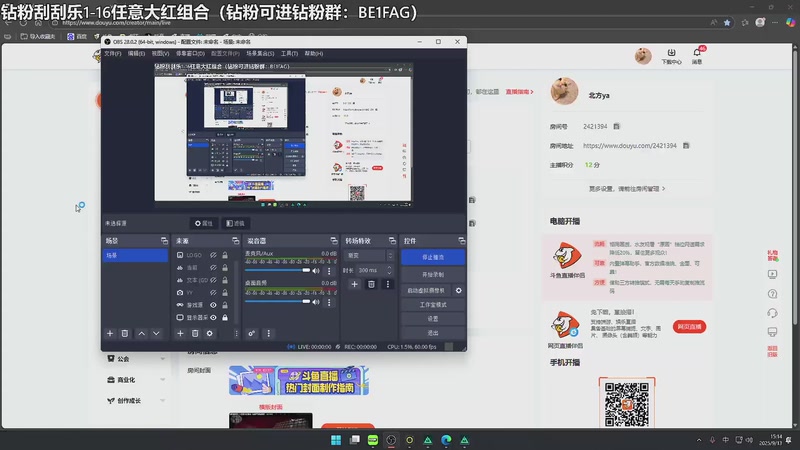
Task: Remove transition with the trash icon
Action: (x=371, y=284)
